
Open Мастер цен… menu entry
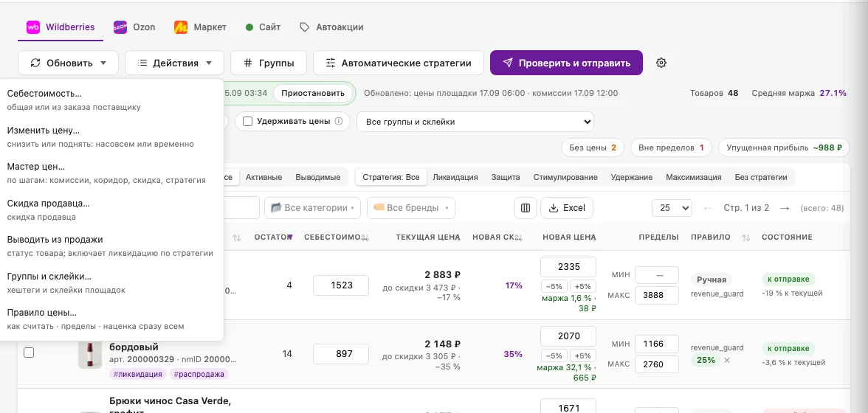(111, 173)
